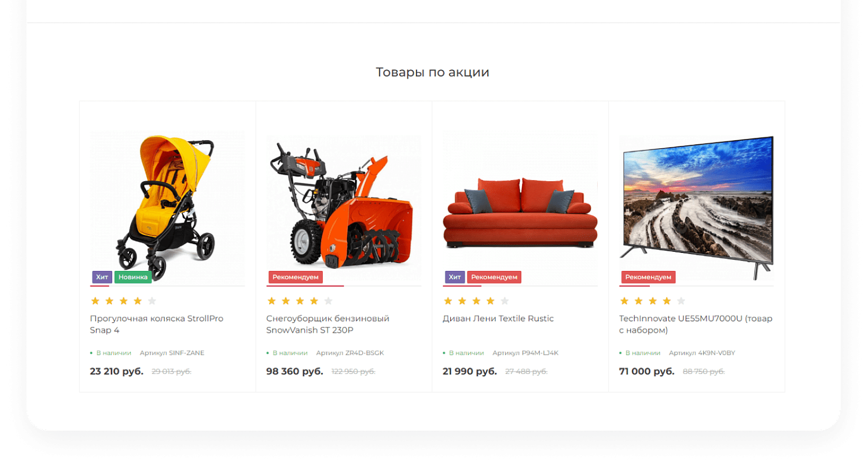Click the green Новинка badge on the stroller
The image size is (868, 470).
133,277
